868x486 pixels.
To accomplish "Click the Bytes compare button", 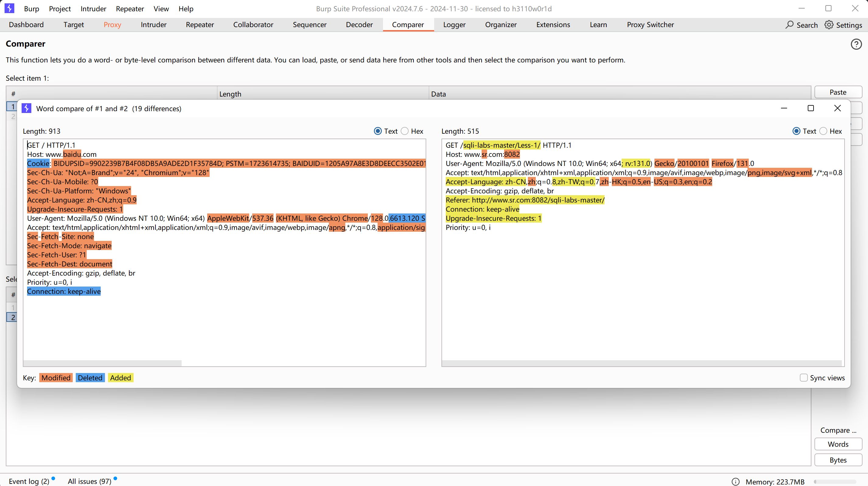I will coord(838,460).
